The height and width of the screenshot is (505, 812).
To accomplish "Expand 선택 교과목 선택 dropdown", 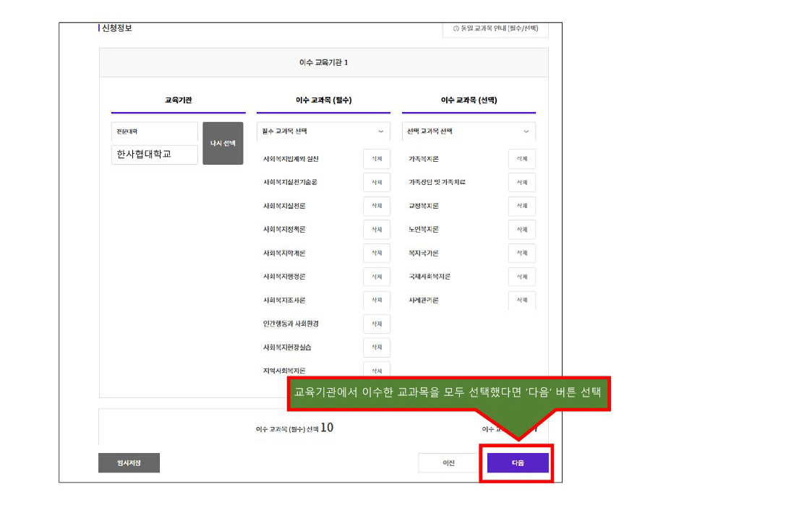I will coord(469,131).
